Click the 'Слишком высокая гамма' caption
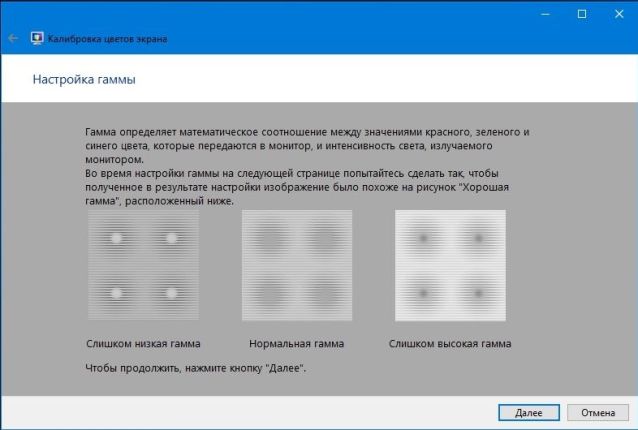The image size is (638, 430). tap(450, 344)
